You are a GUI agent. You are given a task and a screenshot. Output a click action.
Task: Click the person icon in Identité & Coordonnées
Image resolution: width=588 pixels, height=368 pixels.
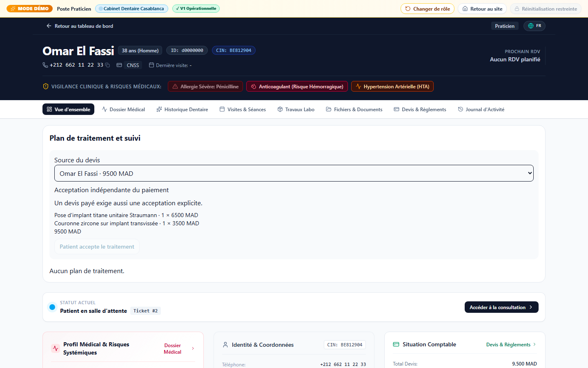[225, 345]
